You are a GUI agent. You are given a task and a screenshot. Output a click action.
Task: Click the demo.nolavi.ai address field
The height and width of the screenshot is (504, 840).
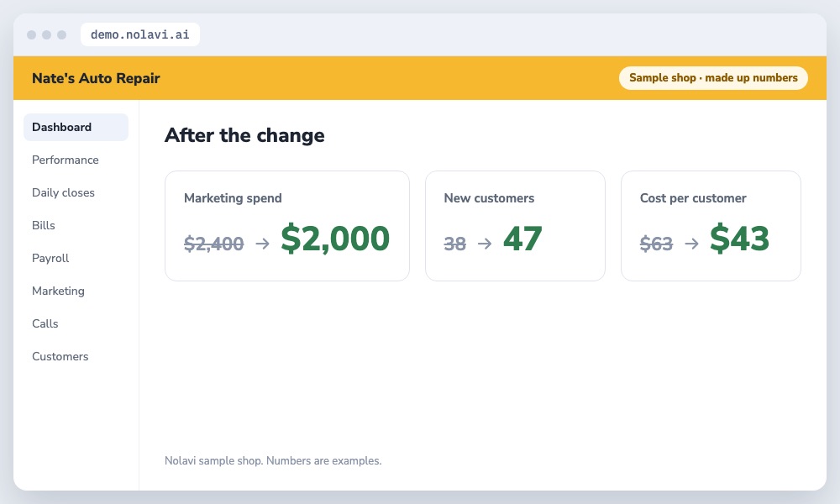pyautogui.click(x=139, y=34)
